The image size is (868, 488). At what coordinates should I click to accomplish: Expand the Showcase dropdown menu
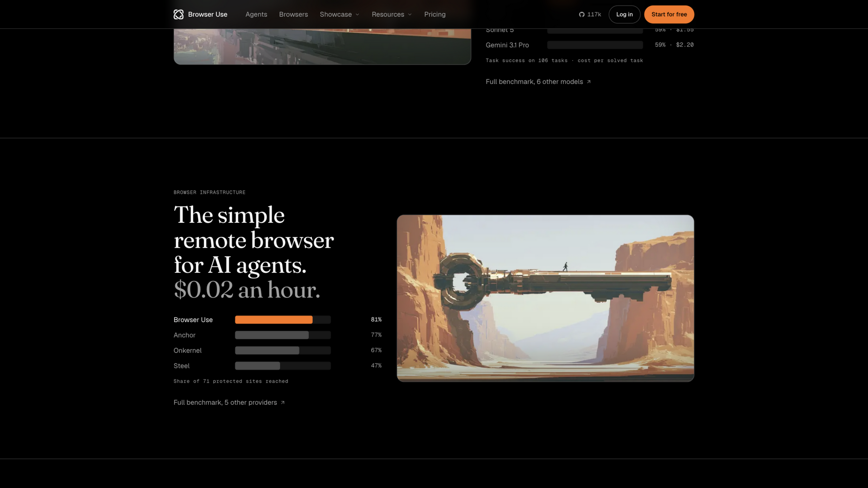click(340, 14)
